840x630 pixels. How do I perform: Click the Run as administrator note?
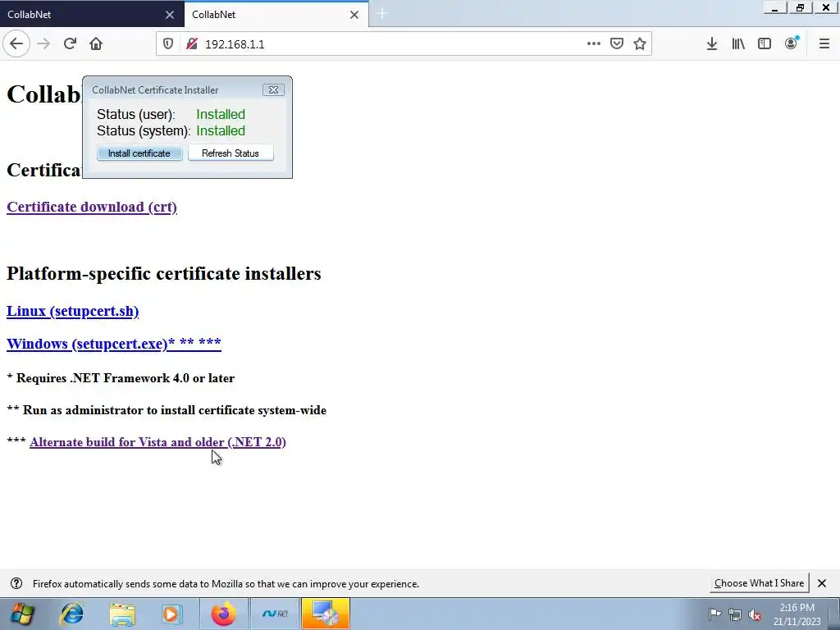tap(167, 410)
